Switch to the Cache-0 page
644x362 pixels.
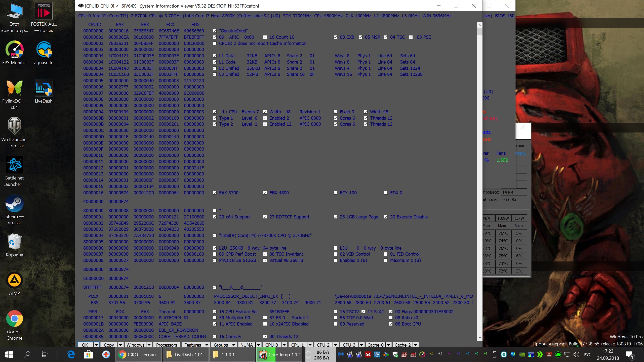tap(375, 345)
